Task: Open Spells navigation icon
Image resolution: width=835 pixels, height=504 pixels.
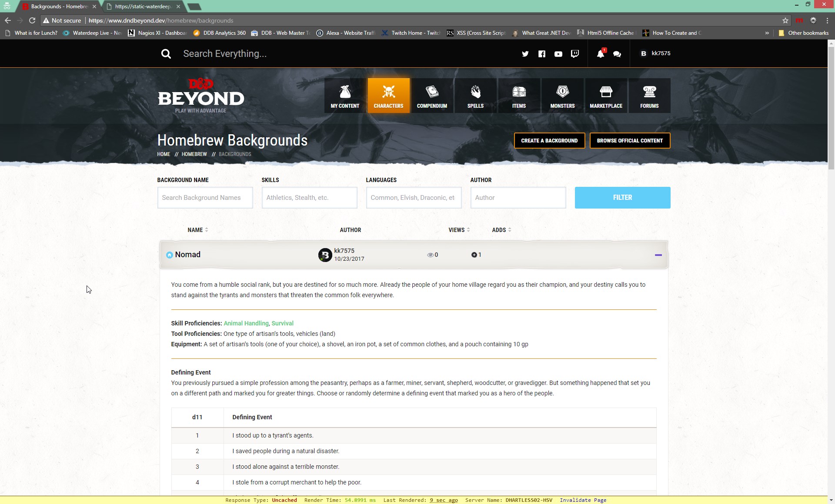Action: point(475,96)
